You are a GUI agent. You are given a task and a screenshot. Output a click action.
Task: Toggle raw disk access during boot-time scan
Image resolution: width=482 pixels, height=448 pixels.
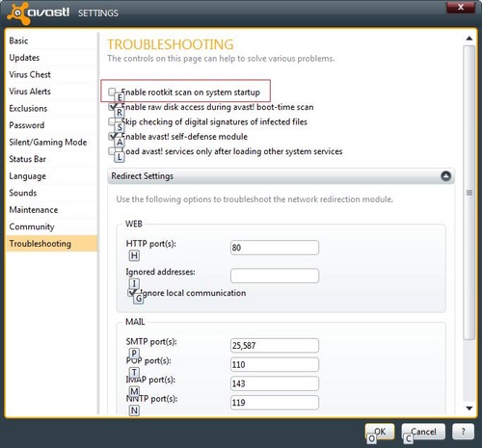[x=112, y=107]
